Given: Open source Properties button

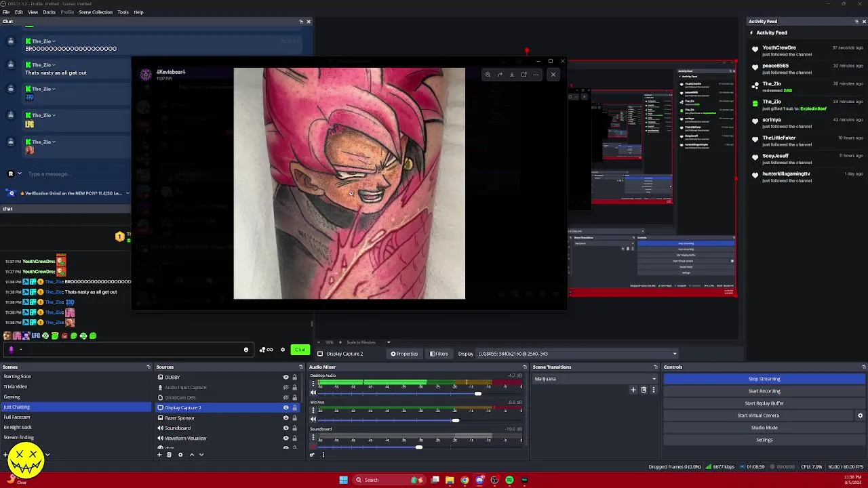Looking at the screenshot, I should [405, 354].
